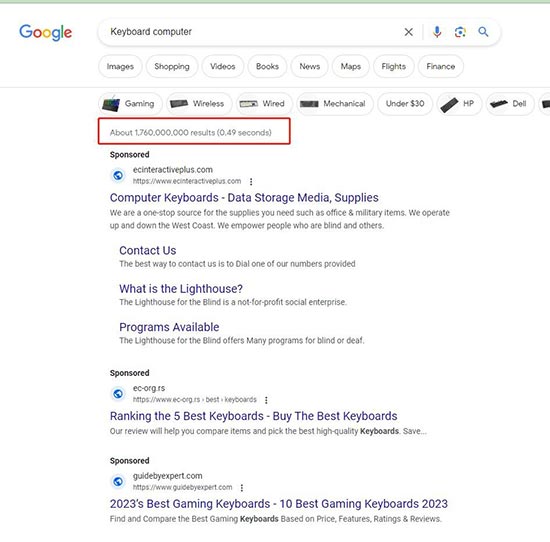Switch to the Shopping tab
550x542 pixels.
coord(172,66)
